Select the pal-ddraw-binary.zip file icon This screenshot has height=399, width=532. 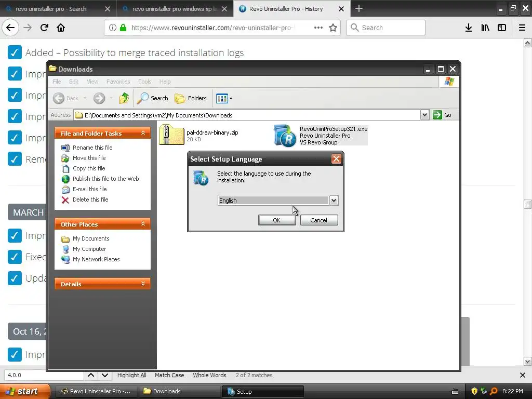pyautogui.click(x=171, y=135)
